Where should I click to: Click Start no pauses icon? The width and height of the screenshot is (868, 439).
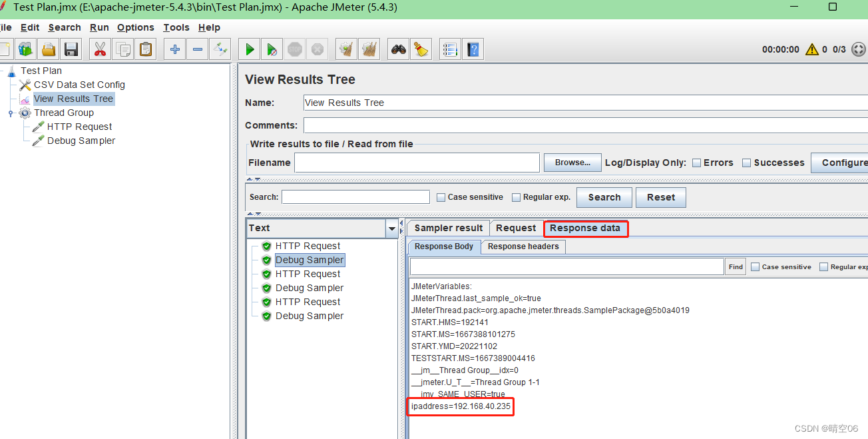(x=272, y=49)
